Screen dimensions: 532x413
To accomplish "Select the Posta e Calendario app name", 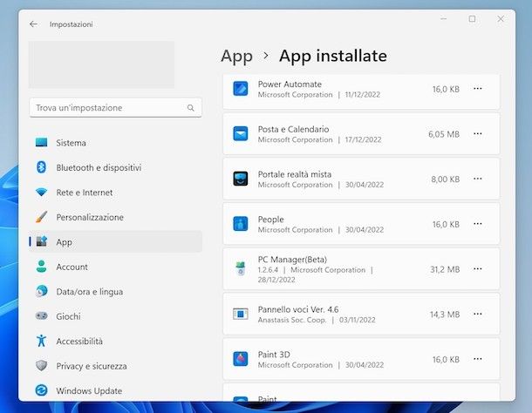I will [294, 129].
